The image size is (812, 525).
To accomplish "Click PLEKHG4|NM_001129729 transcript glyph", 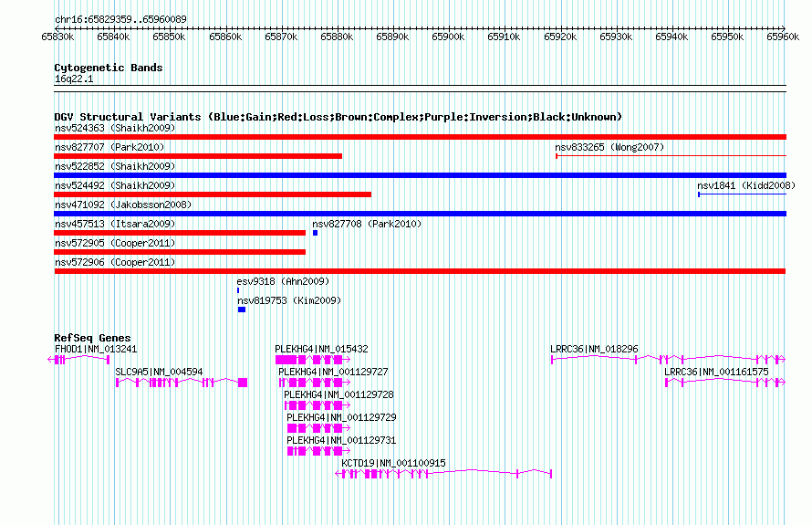I will (x=319, y=428).
